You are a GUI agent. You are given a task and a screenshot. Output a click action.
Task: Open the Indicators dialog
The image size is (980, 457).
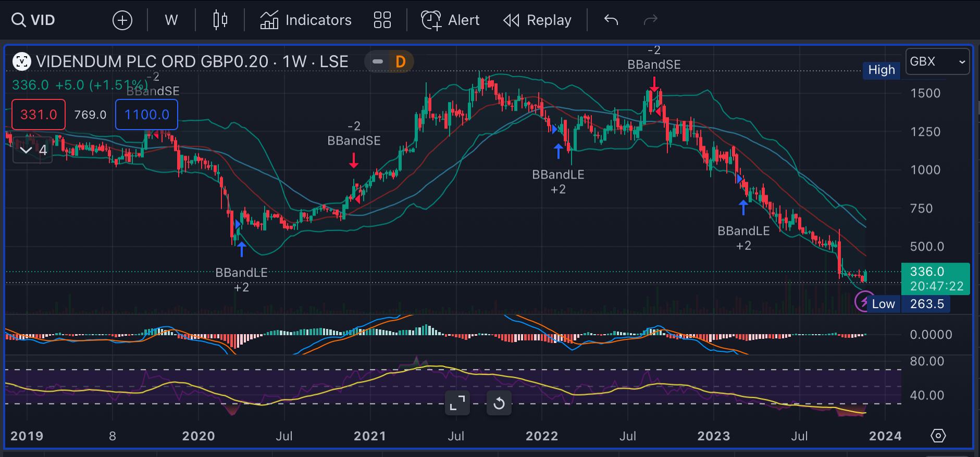306,20
